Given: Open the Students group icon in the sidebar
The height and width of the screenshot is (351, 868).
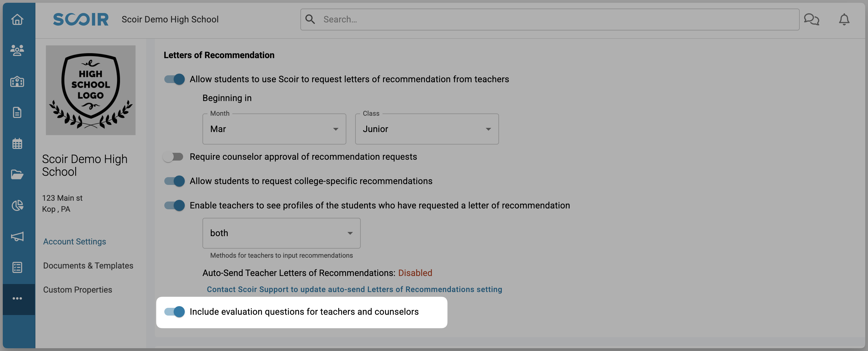Looking at the screenshot, I should click(17, 51).
